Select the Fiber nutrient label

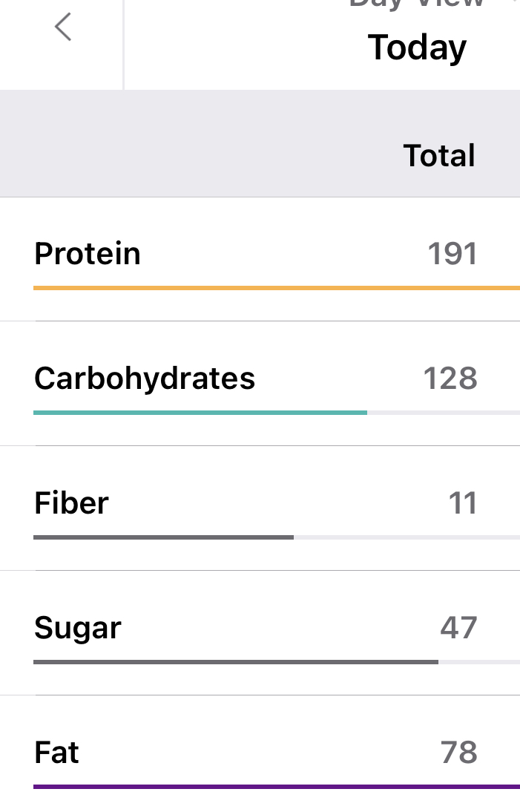pos(71,503)
